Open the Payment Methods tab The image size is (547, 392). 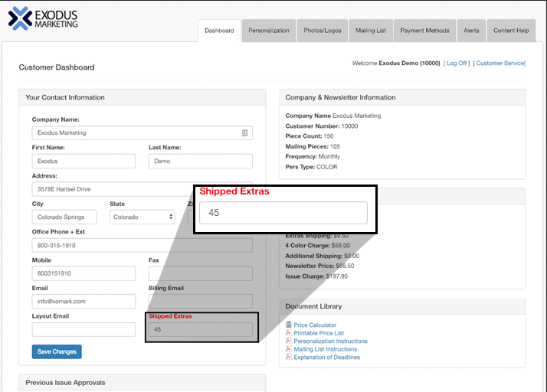pyautogui.click(x=425, y=31)
